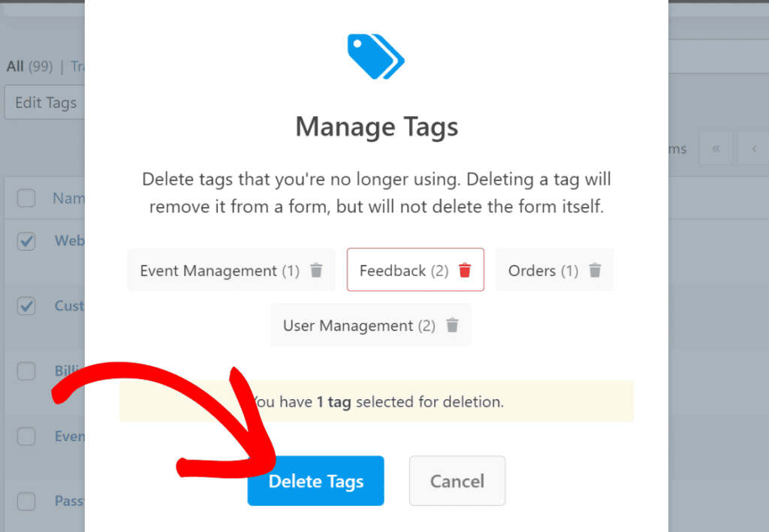The height and width of the screenshot is (532, 769).
Task: Uncheck the topmost selected form row checkbox
Action: tap(26, 241)
